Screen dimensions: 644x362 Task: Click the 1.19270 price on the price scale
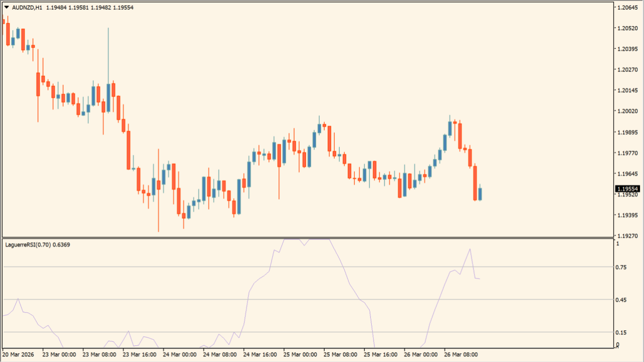click(627, 236)
